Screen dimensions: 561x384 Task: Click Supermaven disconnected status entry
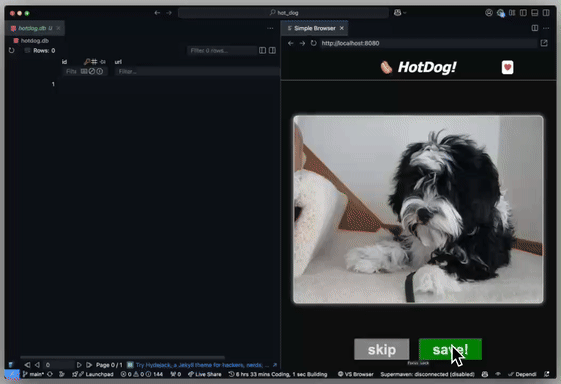click(x=428, y=374)
